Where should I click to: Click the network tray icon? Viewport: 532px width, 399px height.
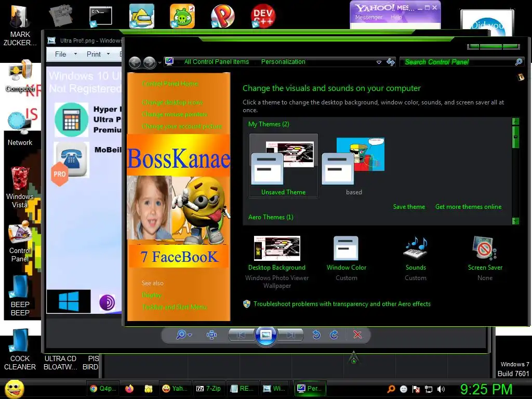[429, 389]
